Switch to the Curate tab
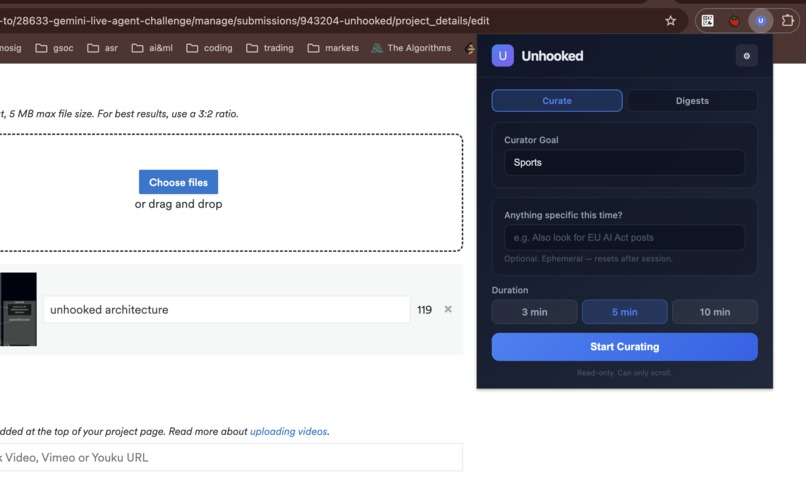 [557, 101]
